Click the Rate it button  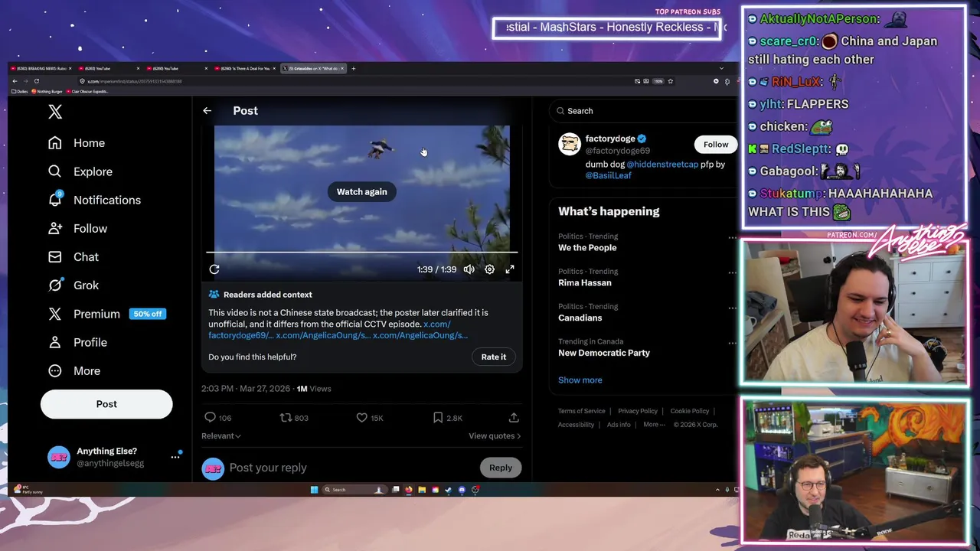pos(494,357)
